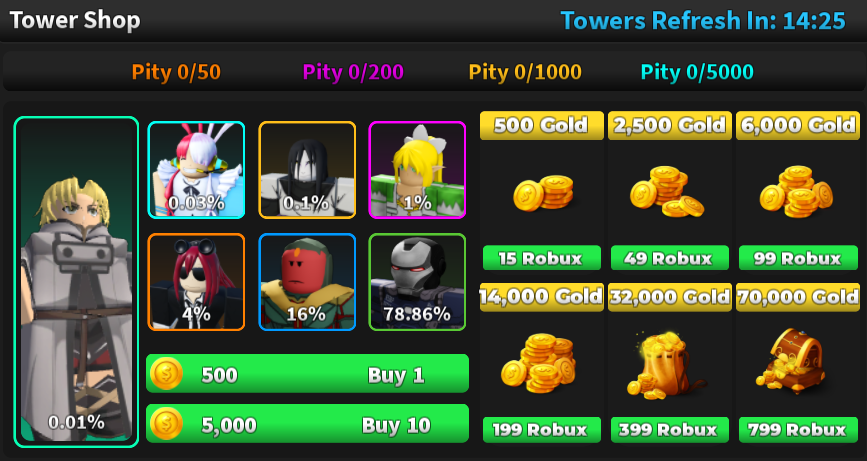This screenshot has height=461, width=867.
Task: Select the 1% blonde tower portrait
Action: [x=417, y=170]
